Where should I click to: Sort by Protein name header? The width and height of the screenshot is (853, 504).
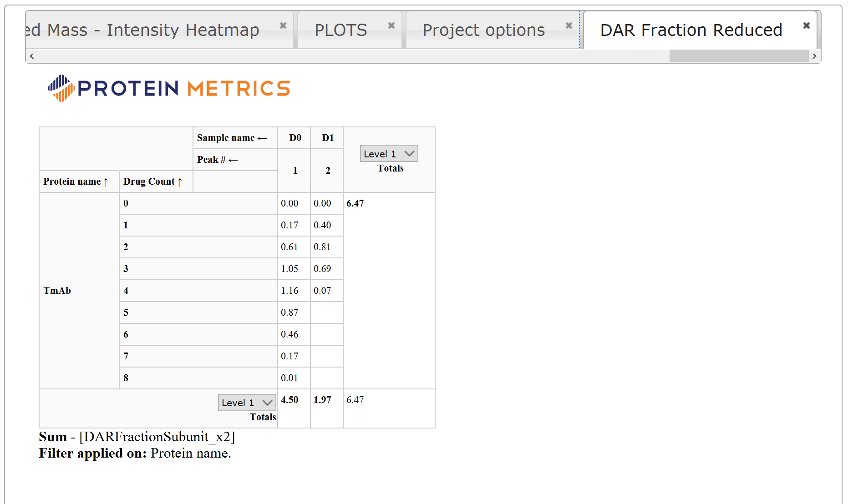(x=76, y=181)
